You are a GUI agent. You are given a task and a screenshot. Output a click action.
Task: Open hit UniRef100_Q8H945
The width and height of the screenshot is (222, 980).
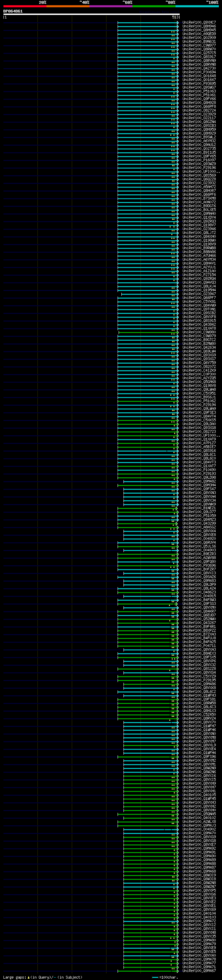pos(199,30)
